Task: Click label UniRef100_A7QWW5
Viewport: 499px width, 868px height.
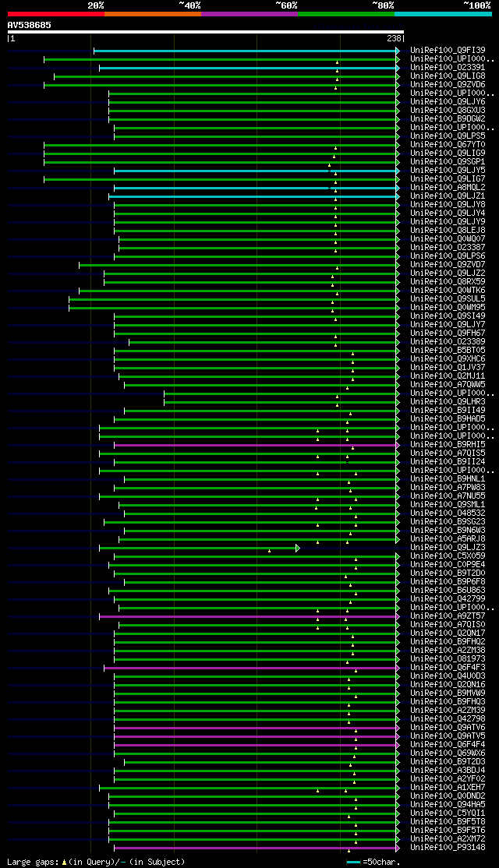Action: point(448,385)
